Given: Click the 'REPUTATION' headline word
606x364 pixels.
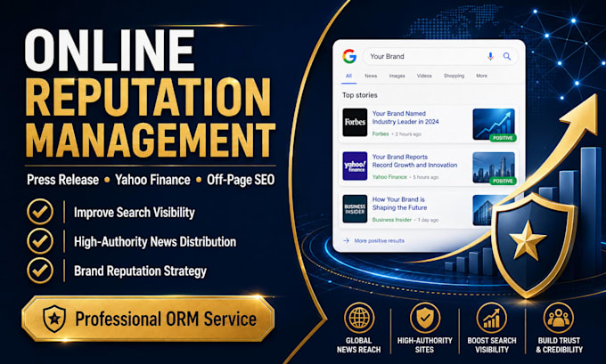Looking at the screenshot, I should pos(149,97).
